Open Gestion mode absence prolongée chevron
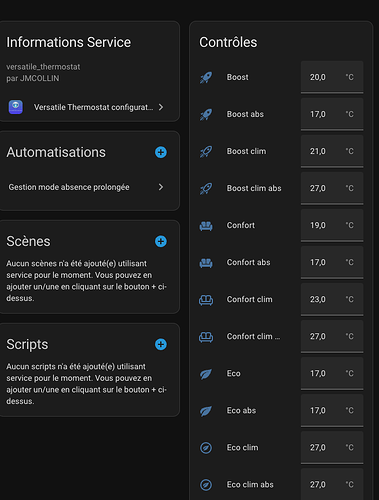This screenshot has height=500, width=379. coord(161,187)
